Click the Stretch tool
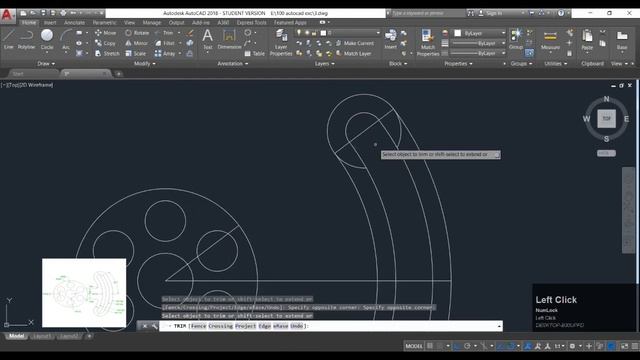Viewport: 640px width, 360px height. (x=107, y=53)
